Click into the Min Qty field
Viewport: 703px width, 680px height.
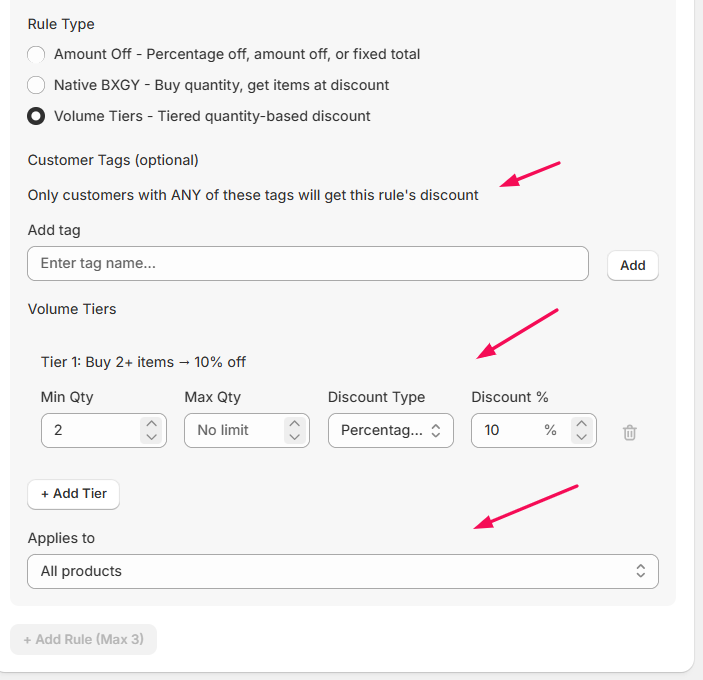[89, 430]
